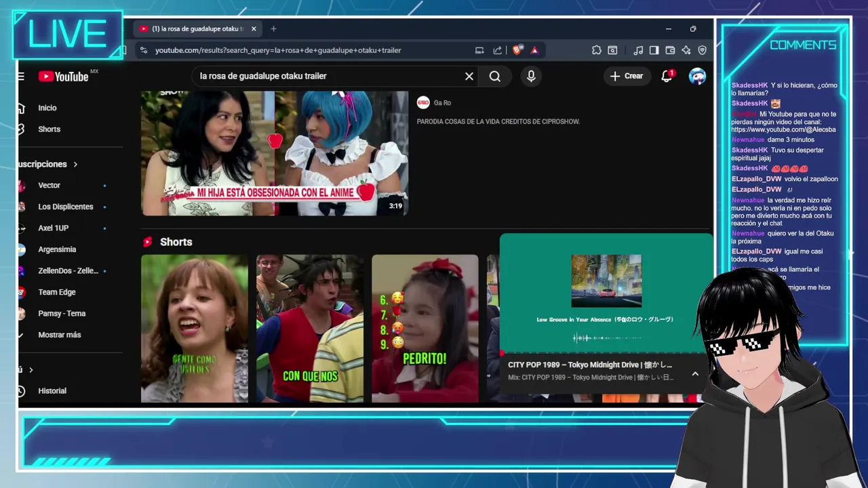Restore the browser window size
The image size is (868, 488).
(x=693, y=28)
